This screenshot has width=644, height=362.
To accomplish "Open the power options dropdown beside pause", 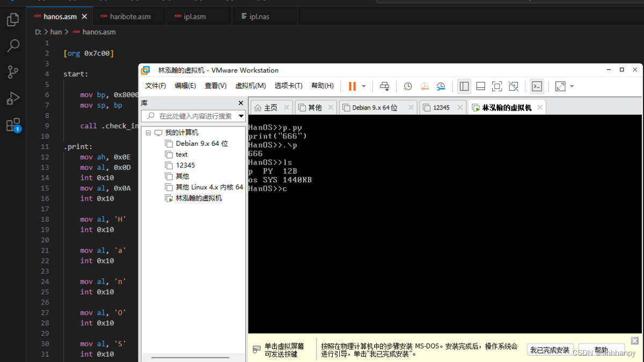I will pyautogui.click(x=364, y=86).
